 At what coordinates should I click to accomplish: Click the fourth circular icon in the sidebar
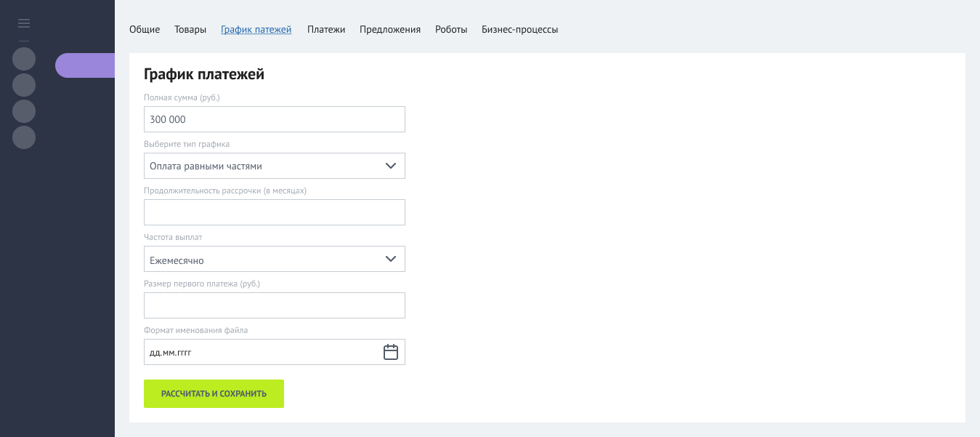[x=24, y=137]
